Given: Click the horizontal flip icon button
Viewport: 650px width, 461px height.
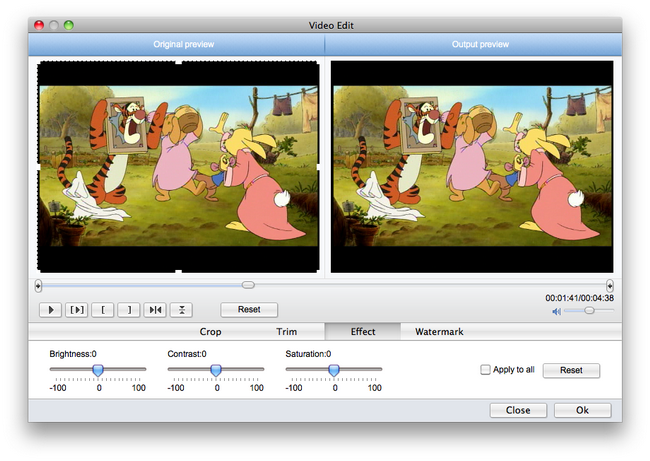Looking at the screenshot, I should click(x=155, y=310).
